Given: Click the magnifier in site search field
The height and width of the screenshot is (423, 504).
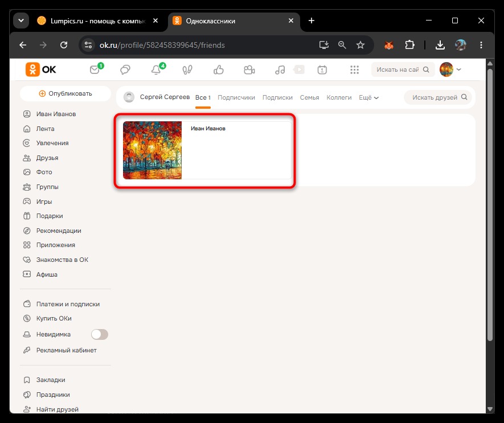Looking at the screenshot, I should [426, 69].
